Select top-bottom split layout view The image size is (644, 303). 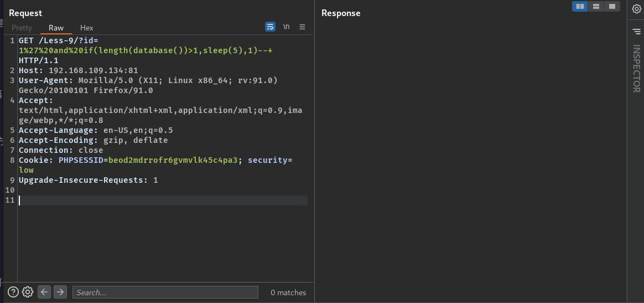(596, 6)
